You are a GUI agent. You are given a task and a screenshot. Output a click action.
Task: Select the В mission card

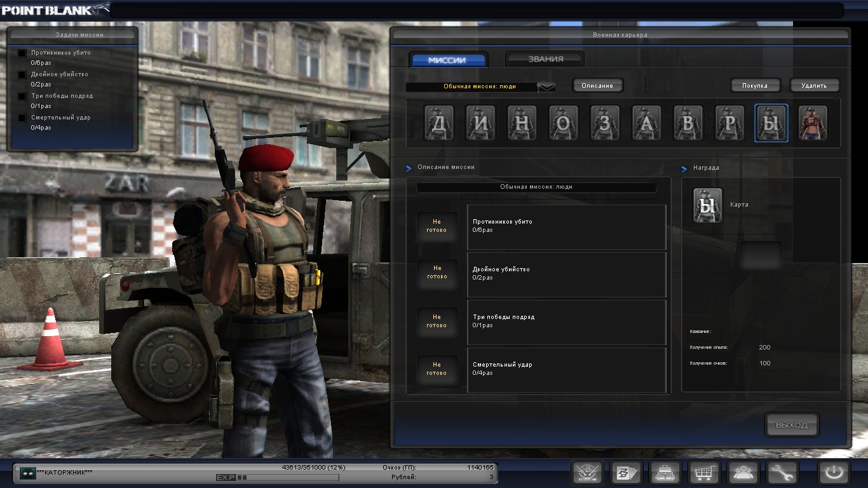688,123
